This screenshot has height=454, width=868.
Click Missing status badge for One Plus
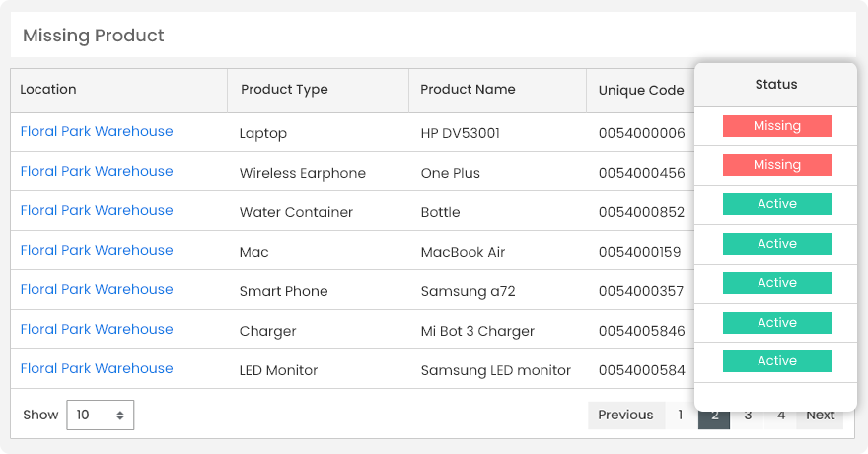pyautogui.click(x=776, y=165)
